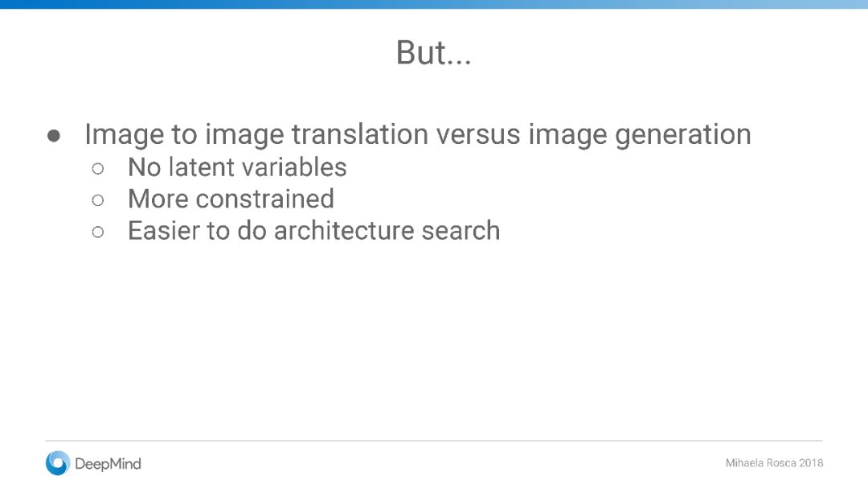Click the word "translation" in the main bullet
The width and height of the screenshot is (868, 489).
point(360,134)
